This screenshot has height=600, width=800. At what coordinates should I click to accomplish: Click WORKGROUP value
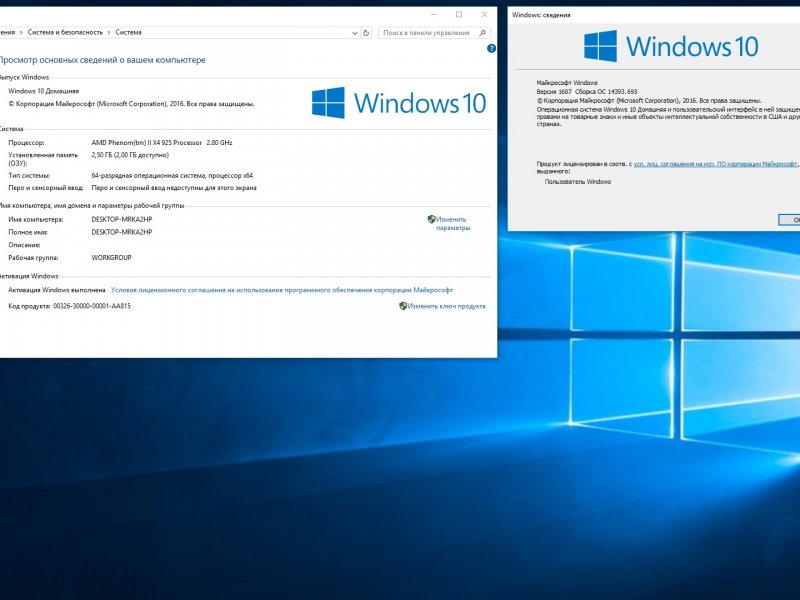tap(111, 258)
